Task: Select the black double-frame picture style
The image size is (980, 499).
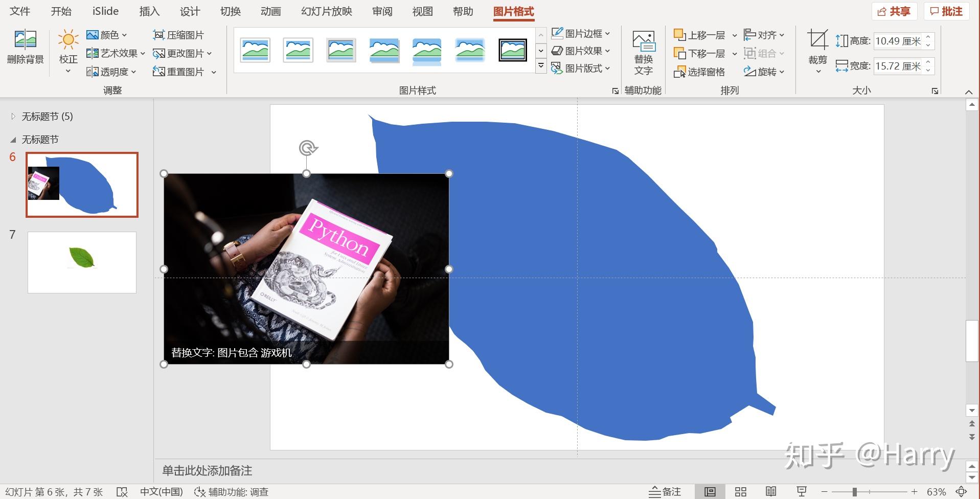Action: pos(513,50)
